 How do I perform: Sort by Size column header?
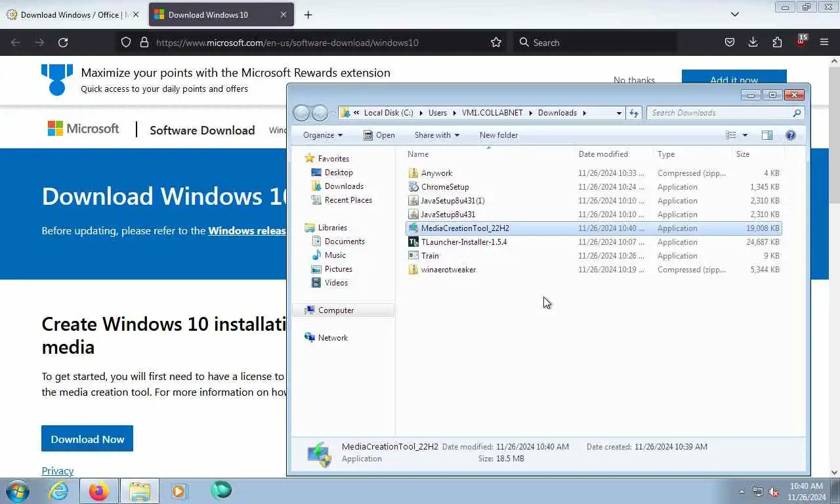coord(758,154)
